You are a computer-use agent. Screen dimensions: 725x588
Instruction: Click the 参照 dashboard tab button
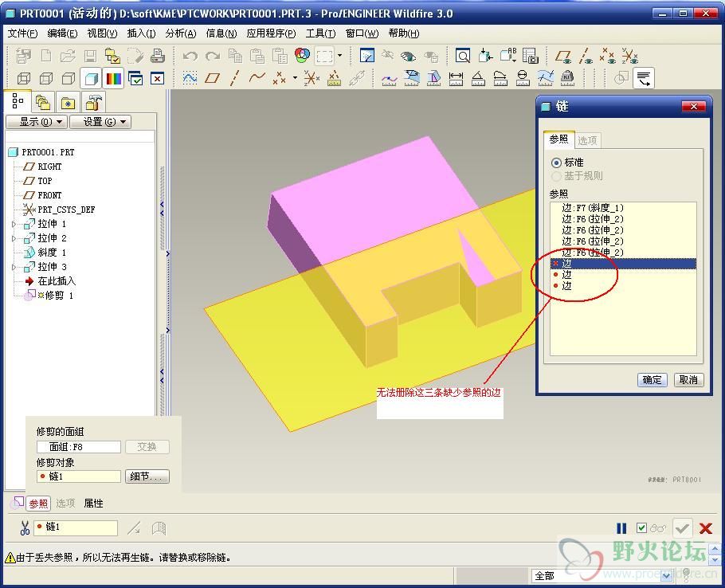(38, 504)
